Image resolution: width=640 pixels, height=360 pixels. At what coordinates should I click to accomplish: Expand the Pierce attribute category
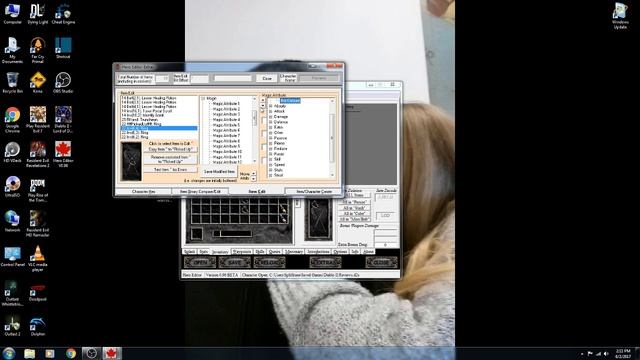pos(271,143)
